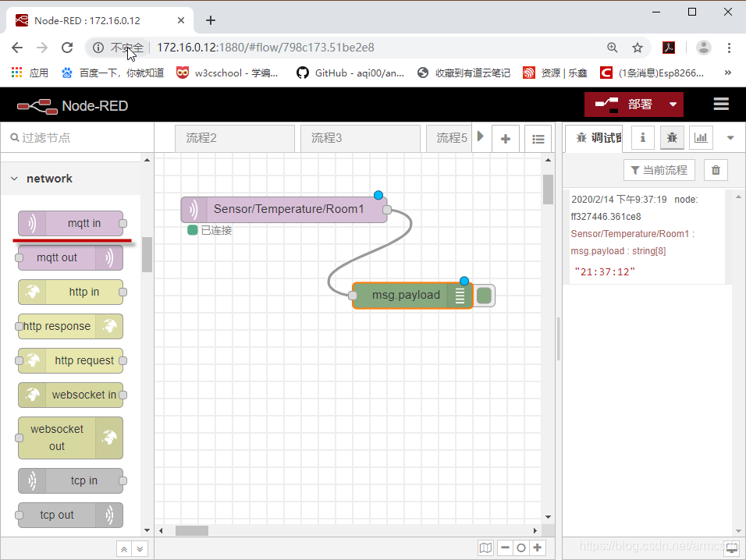Click the Node-RED logo in header
Image resolution: width=746 pixels, height=560 pixels.
click(73, 105)
